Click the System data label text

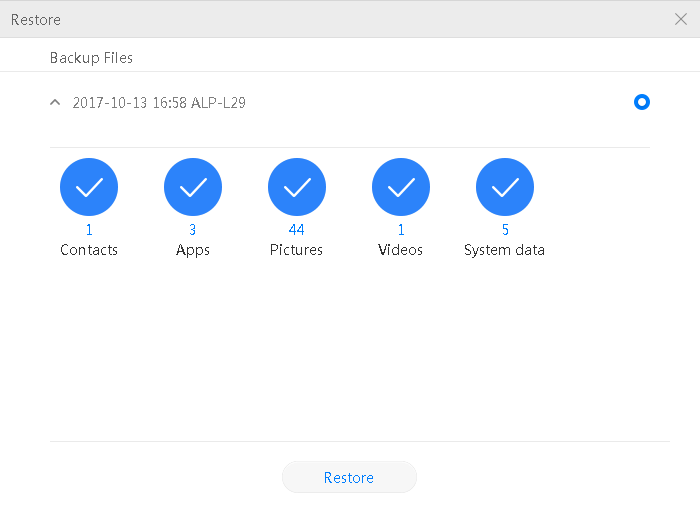[x=505, y=250]
